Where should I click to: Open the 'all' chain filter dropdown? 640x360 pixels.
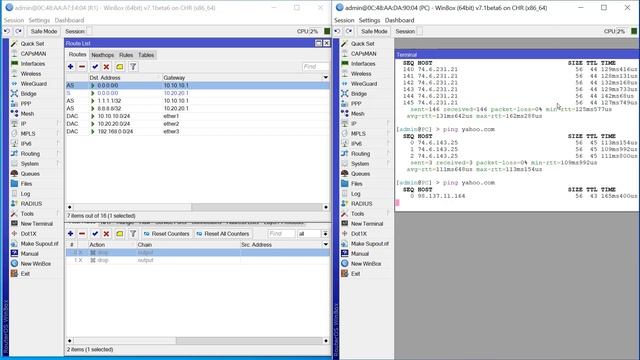325,233
